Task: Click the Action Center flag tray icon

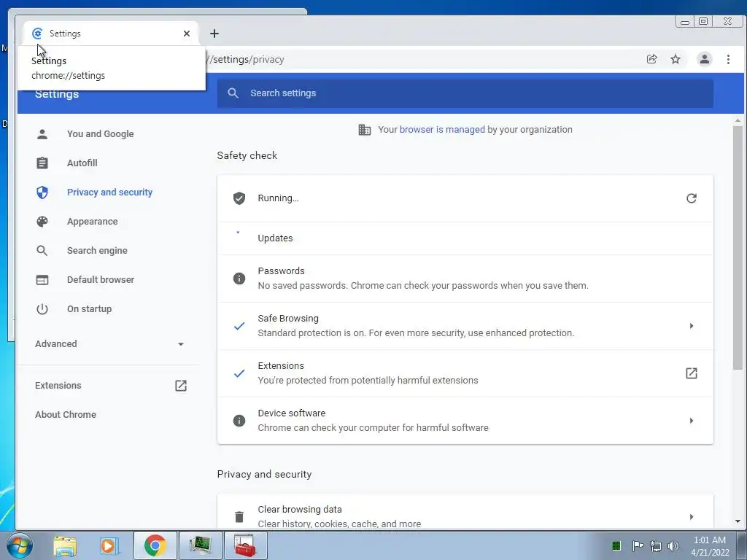Action: [638, 545]
